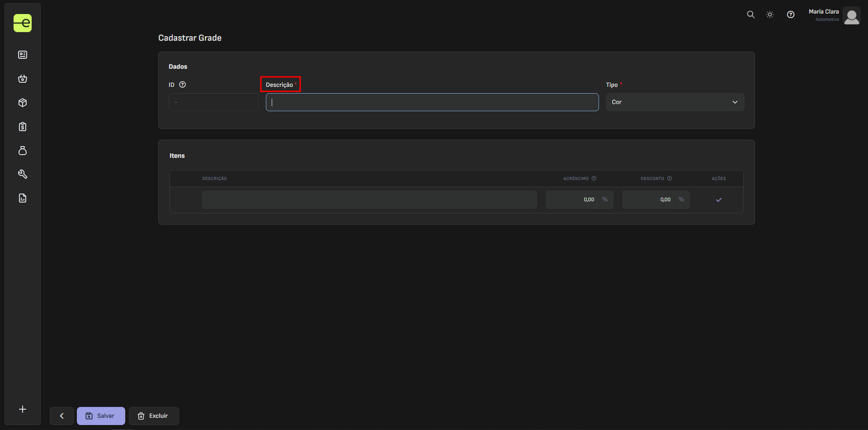
Task: Open the money bag sidebar icon
Action: click(x=23, y=151)
